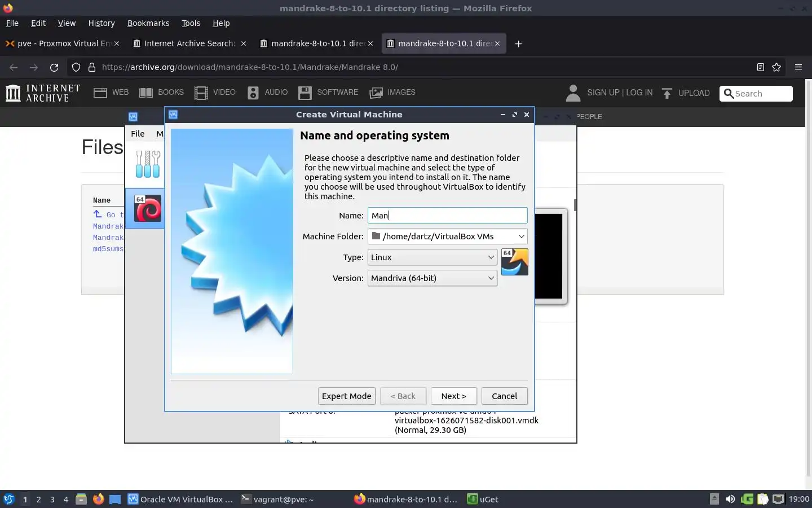Image resolution: width=812 pixels, height=508 pixels.
Task: Open the Firefox Bookmarks menu
Action: [x=148, y=23]
